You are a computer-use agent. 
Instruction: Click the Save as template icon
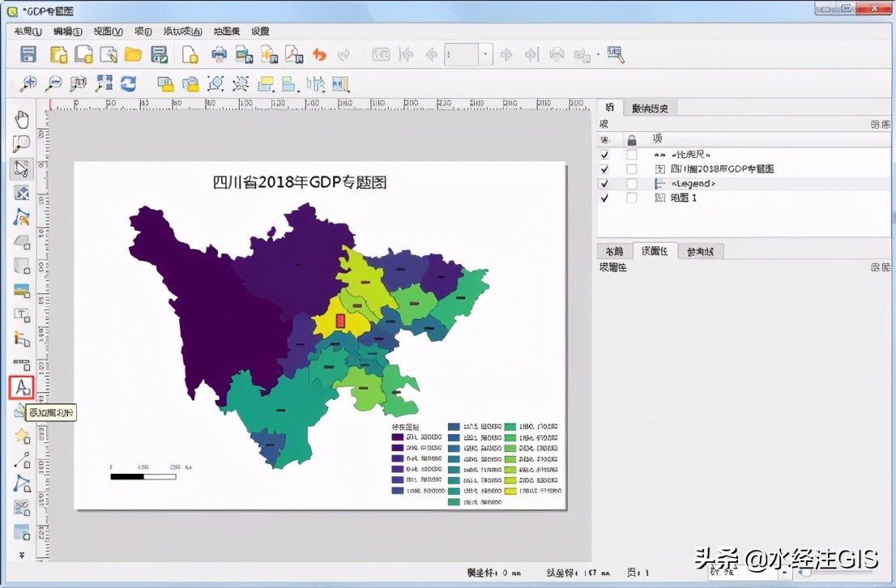[159, 55]
